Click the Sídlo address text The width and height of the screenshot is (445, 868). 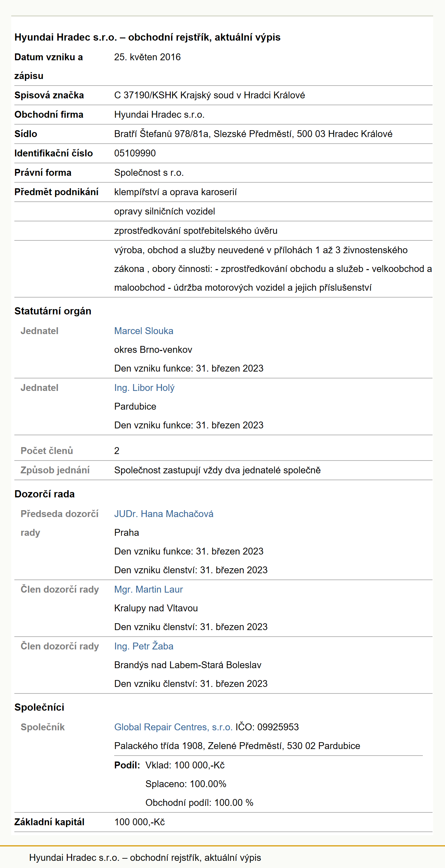(x=253, y=134)
